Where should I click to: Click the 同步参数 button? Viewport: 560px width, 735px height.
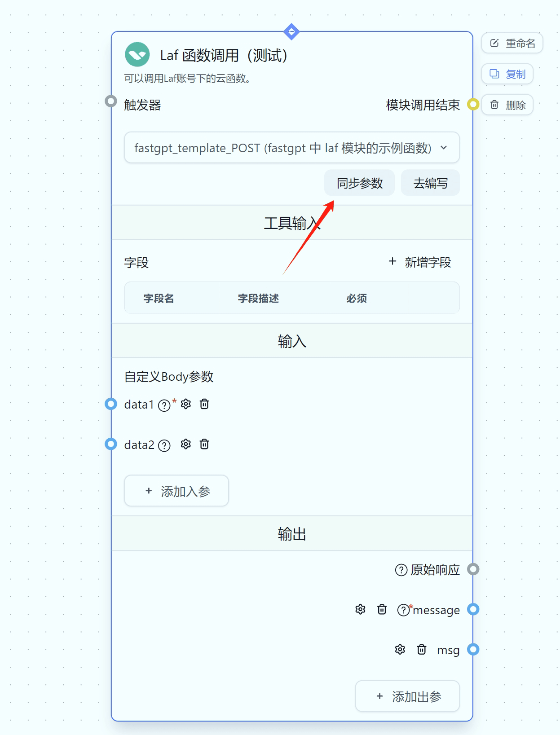pyautogui.click(x=359, y=183)
